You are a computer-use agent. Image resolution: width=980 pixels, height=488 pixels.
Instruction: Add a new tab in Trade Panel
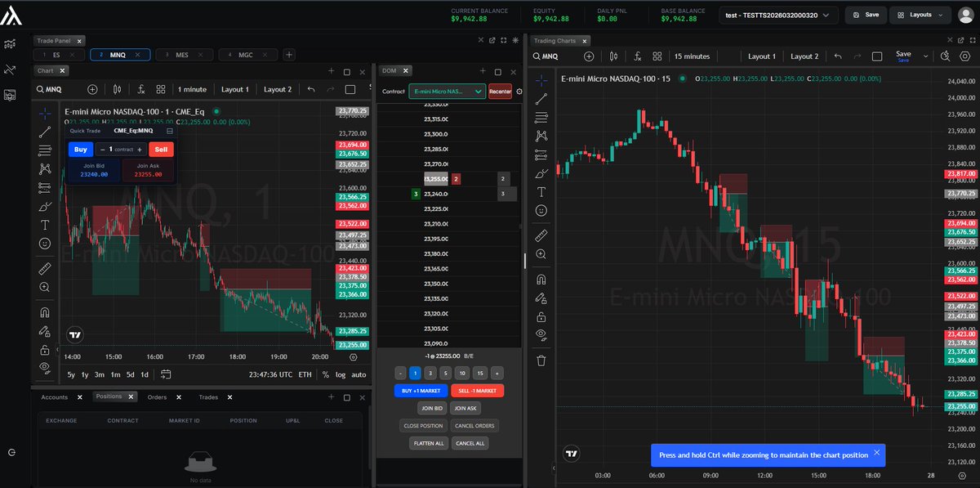coord(288,55)
